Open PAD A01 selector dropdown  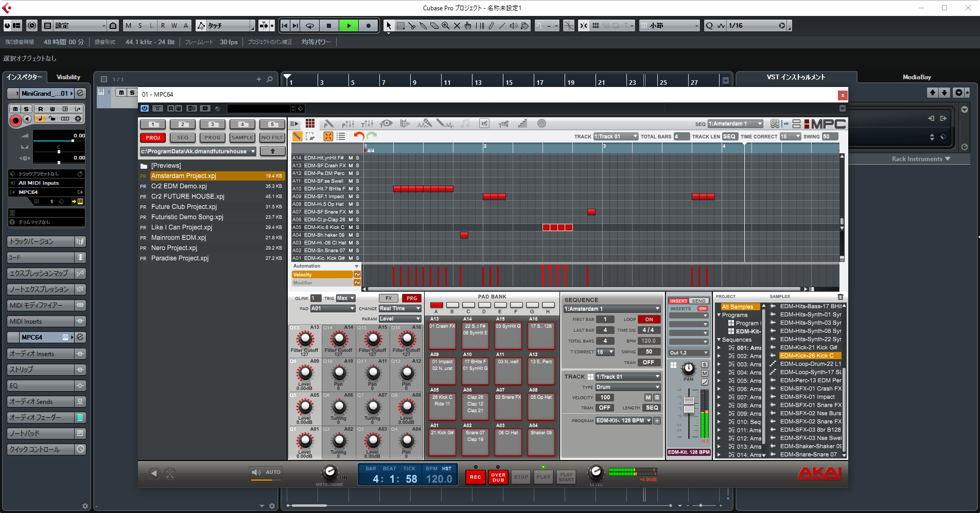tap(333, 309)
